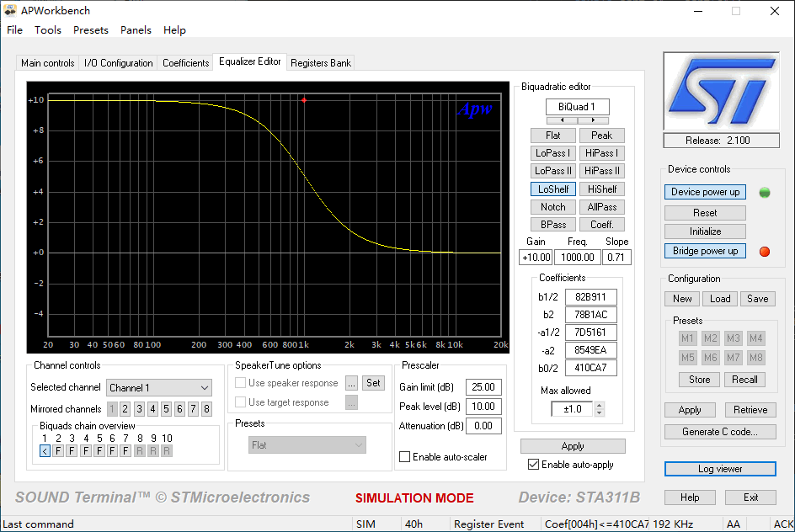The height and width of the screenshot is (532, 795).
Task: Select the LoShelf filter
Action: click(553, 189)
